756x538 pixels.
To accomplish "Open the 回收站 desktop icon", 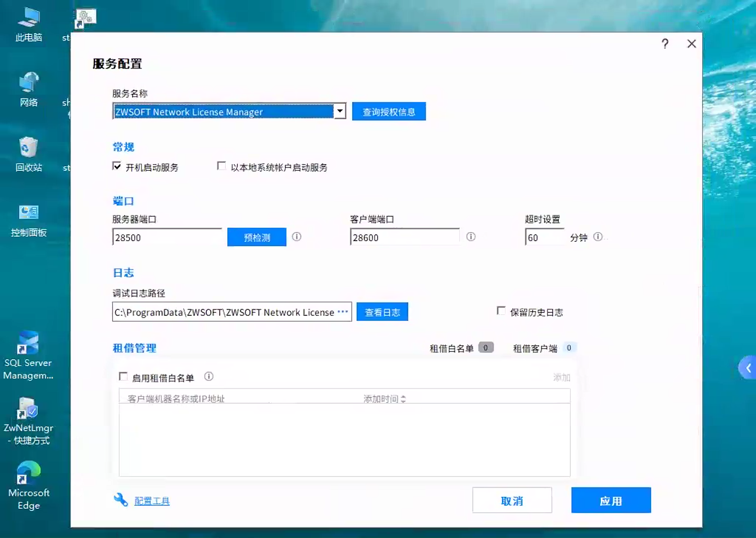I will pos(29,155).
